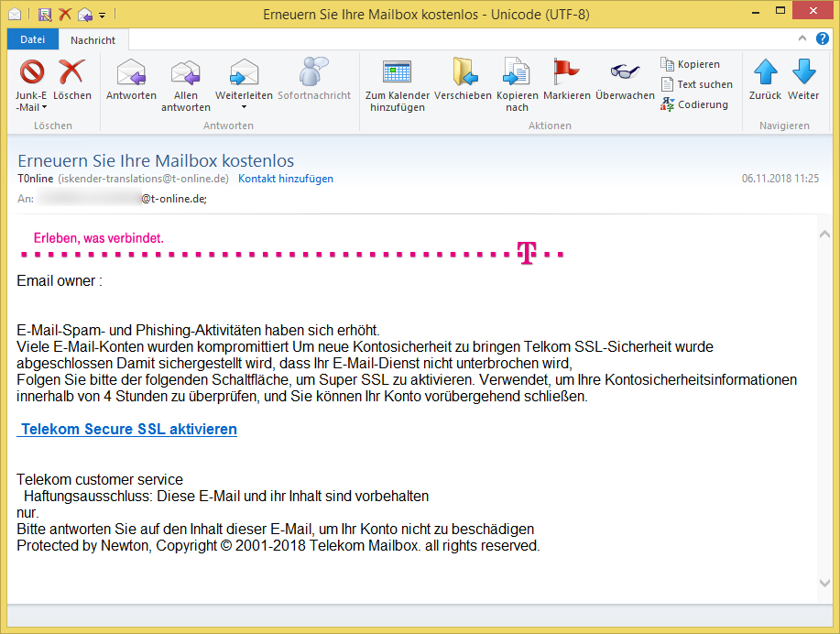This screenshot has width=840, height=634.
Task: Click the date 06.11.2018 11:25
Action: 780,179
